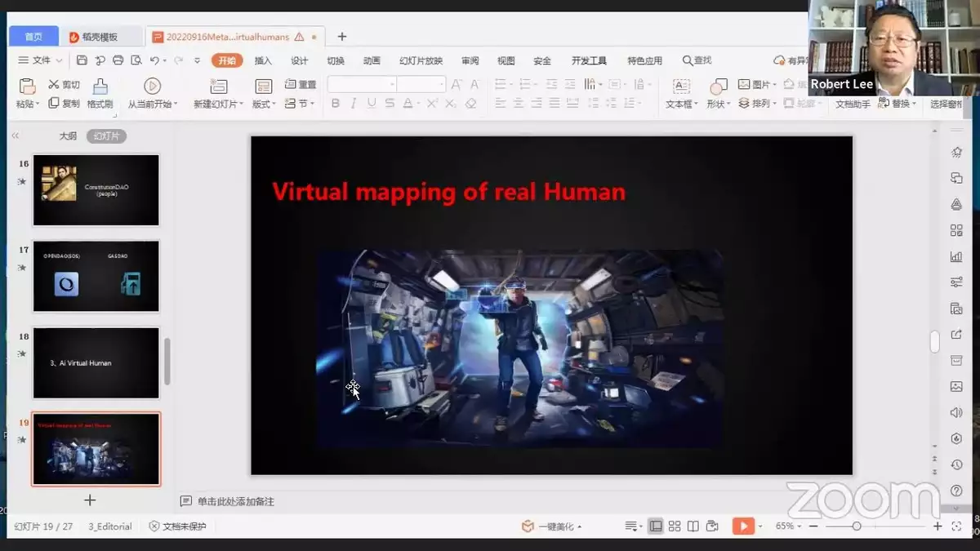
Task: Cut selection with 剪切
Action: [x=64, y=85]
